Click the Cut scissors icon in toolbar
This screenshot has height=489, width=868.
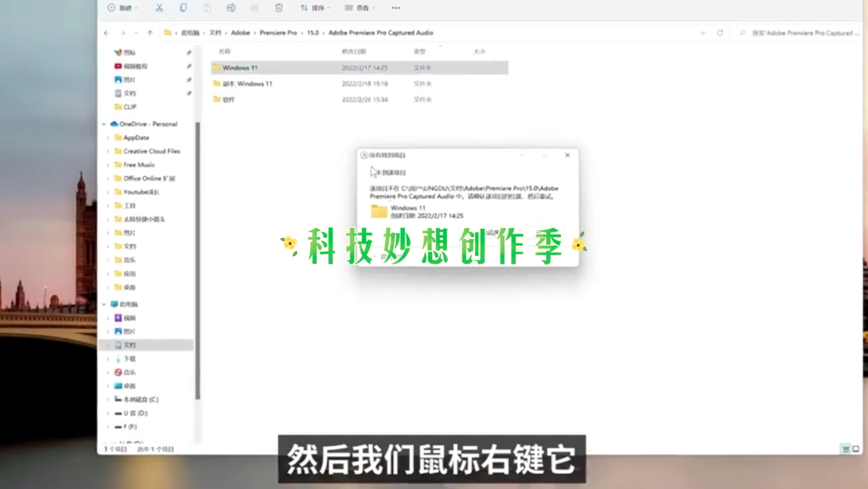[159, 8]
